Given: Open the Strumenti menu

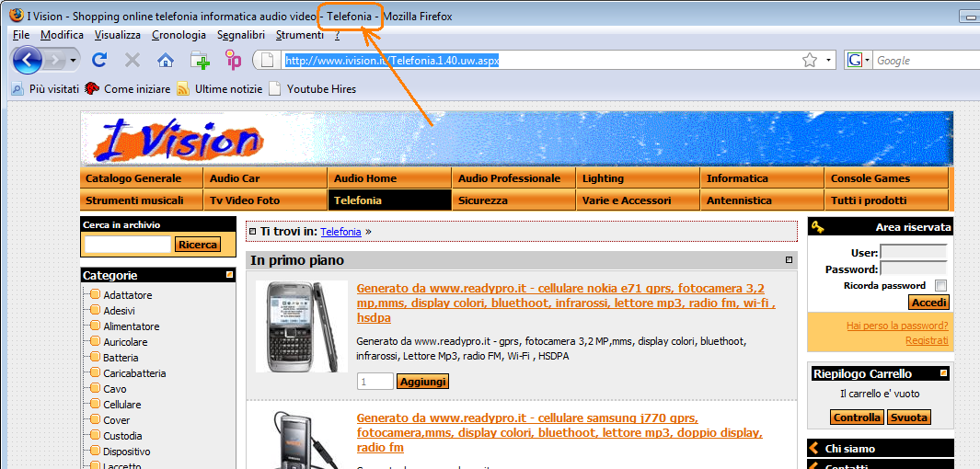Looking at the screenshot, I should (x=300, y=35).
